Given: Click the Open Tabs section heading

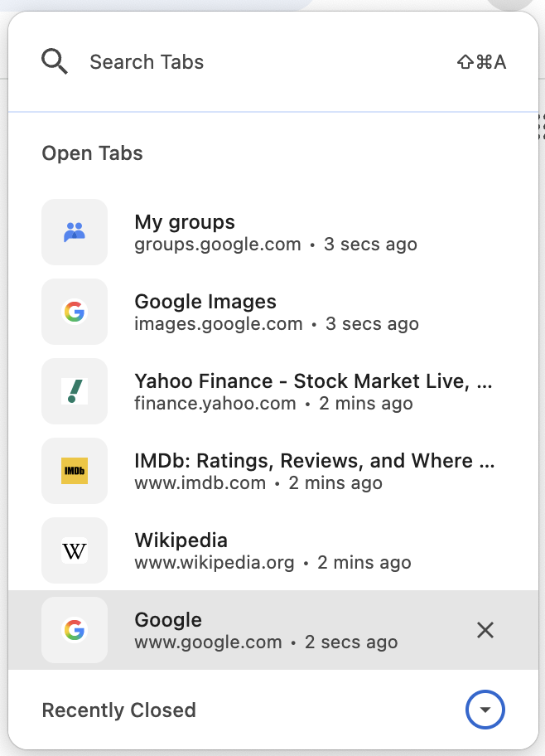Looking at the screenshot, I should pos(93,153).
